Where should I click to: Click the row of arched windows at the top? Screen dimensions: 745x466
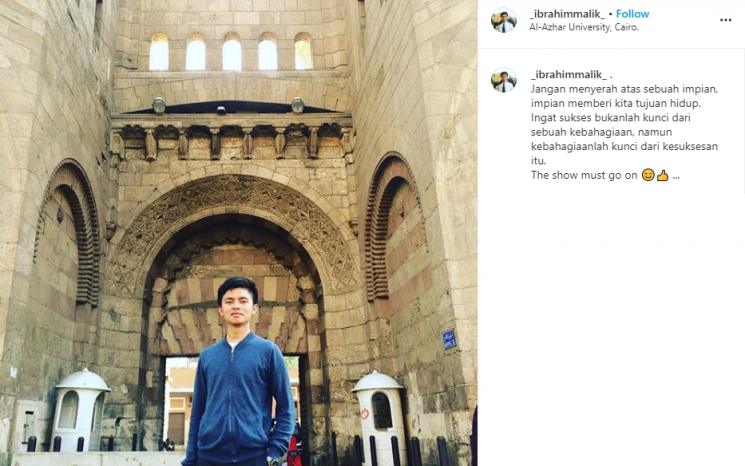(231, 52)
